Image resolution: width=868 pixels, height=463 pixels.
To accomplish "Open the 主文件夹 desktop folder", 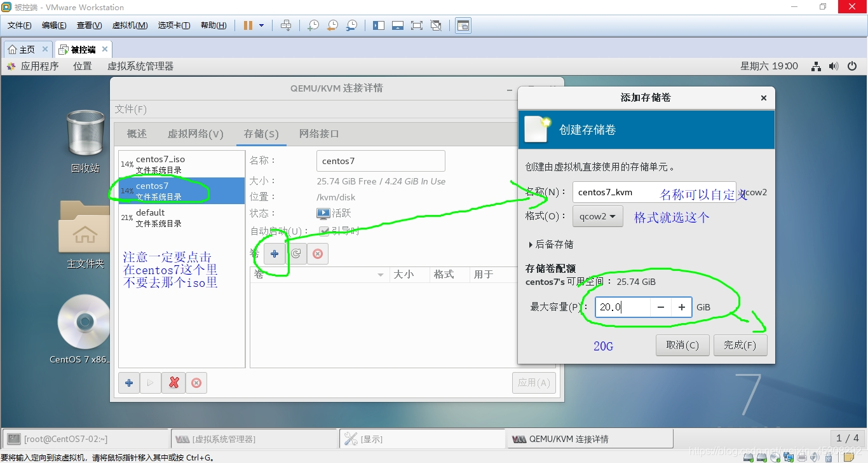I will pos(85,235).
